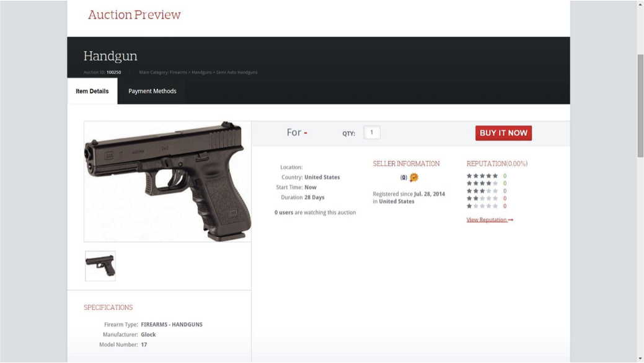
Task: Select the two-star reputation row stars
Action: point(482,198)
